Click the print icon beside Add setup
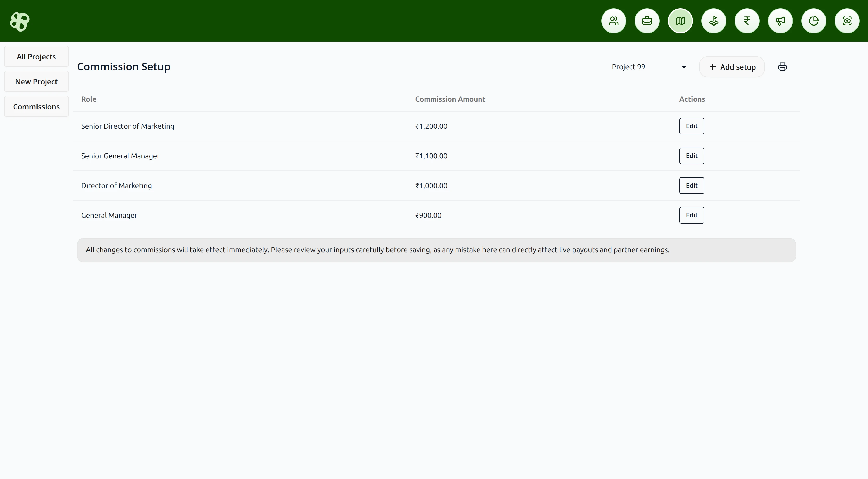This screenshot has height=479, width=868. coord(782,67)
